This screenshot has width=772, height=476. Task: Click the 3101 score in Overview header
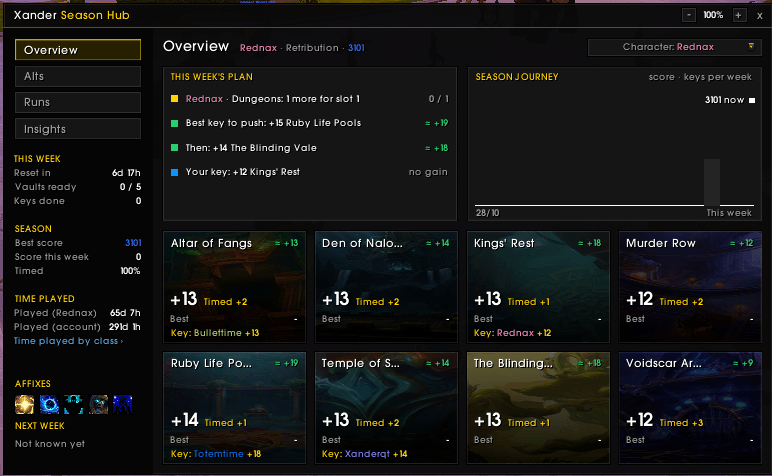click(x=356, y=48)
